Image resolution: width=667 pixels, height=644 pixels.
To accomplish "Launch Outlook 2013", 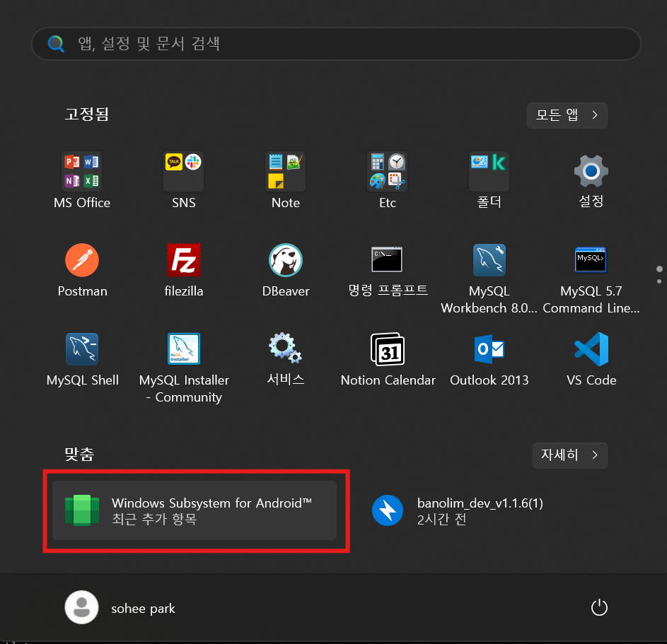I will pos(489,359).
